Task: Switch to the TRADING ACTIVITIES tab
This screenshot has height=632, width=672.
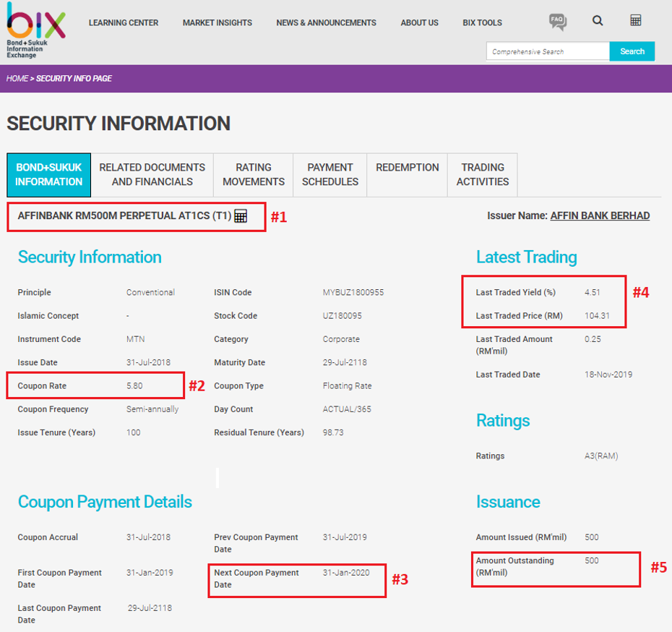Action: (x=482, y=174)
